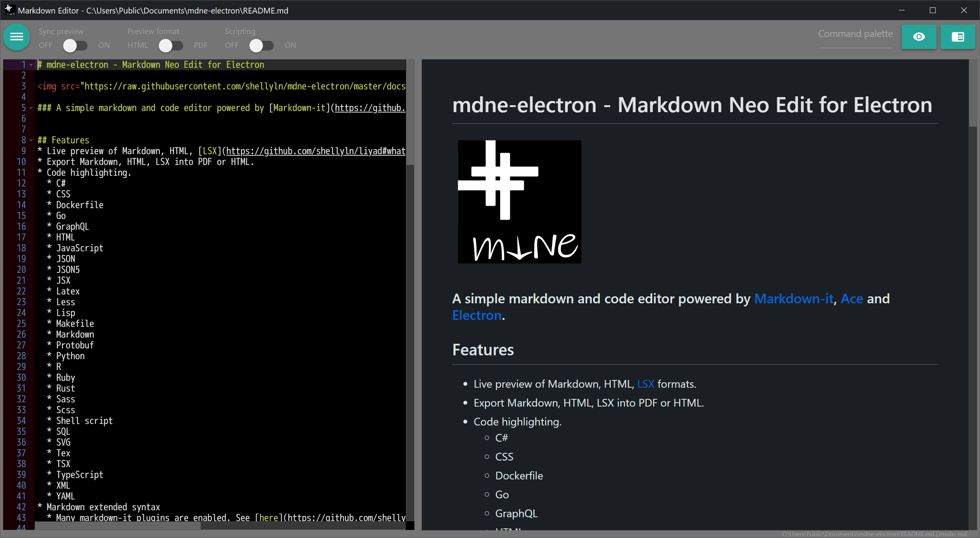Collapse the fold arrow on line 1
This screenshot has width=980, height=538.
[31, 65]
